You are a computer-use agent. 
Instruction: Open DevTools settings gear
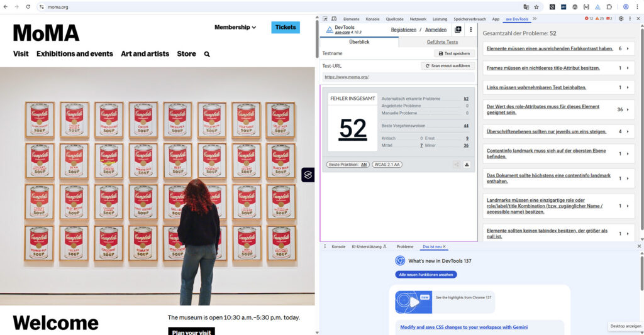621,19
